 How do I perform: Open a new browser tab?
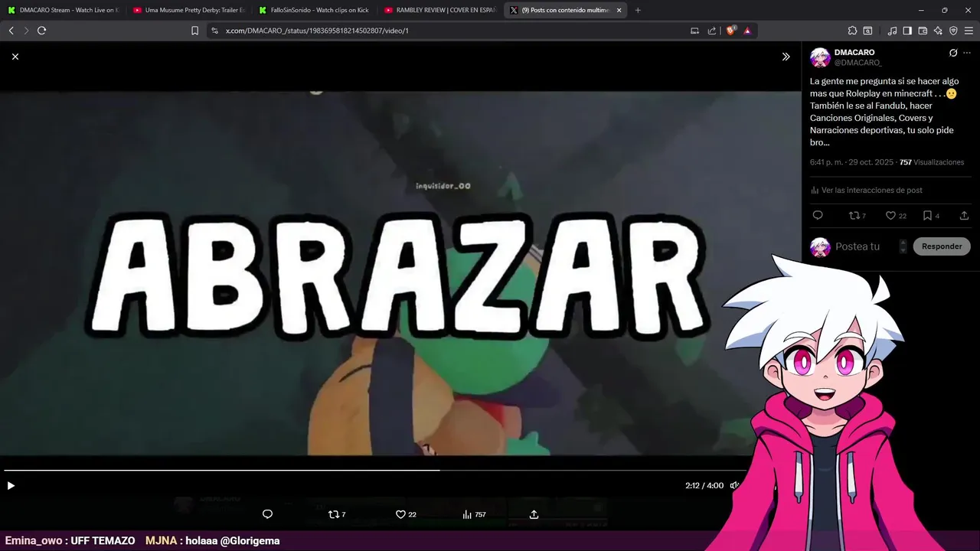click(x=638, y=10)
